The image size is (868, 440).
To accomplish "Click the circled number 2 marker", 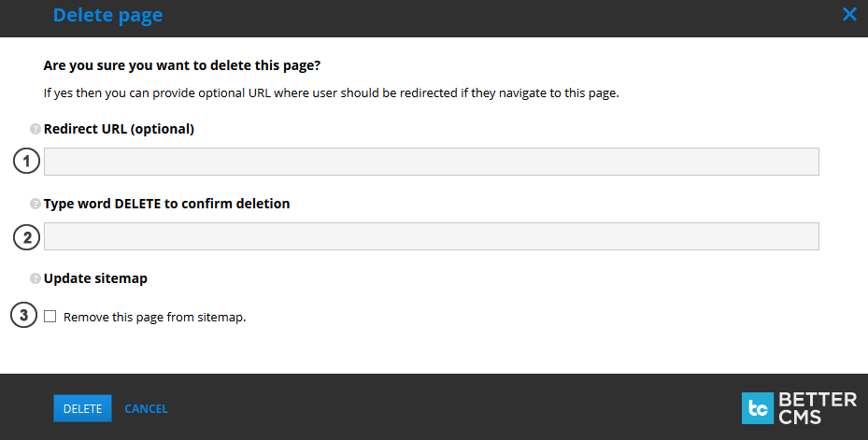I will tap(27, 237).
